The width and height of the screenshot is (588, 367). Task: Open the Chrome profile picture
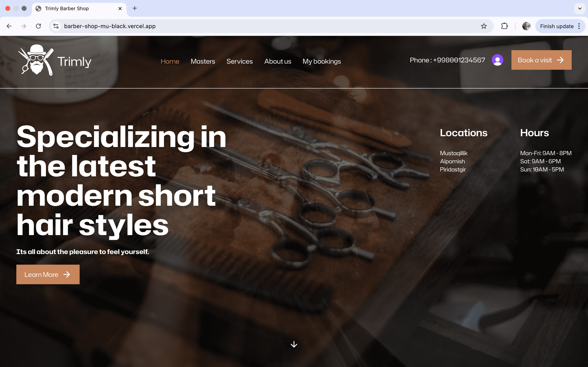(x=526, y=26)
